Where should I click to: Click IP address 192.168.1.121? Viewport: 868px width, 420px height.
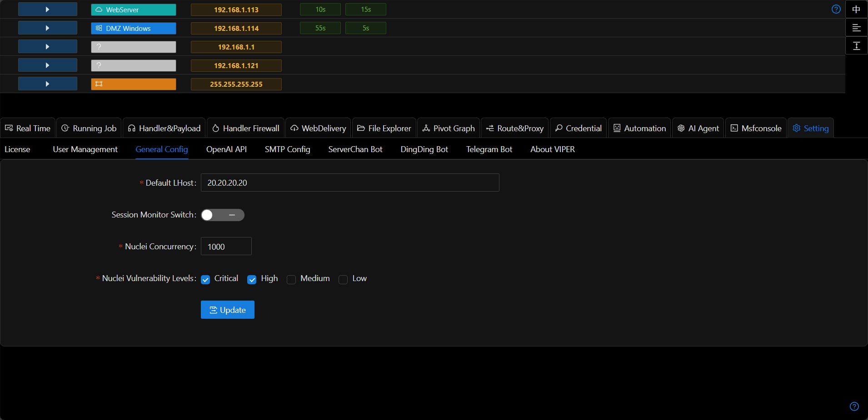pos(236,65)
